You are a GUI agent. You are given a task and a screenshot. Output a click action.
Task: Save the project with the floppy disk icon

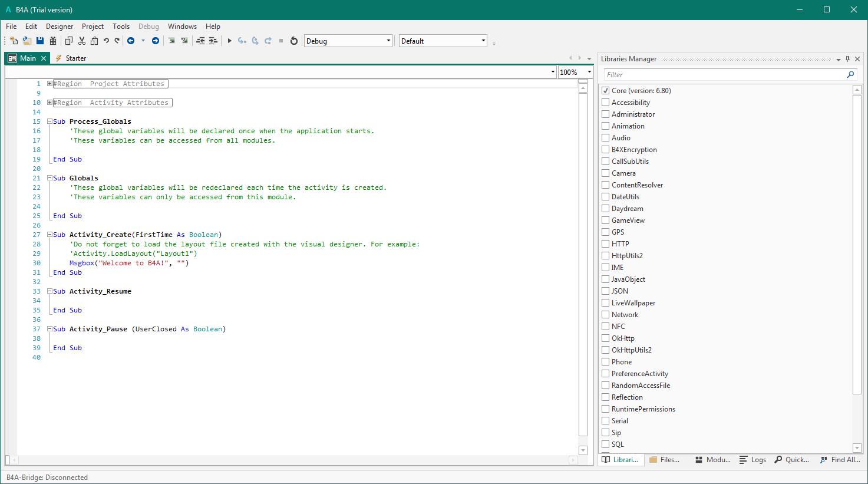[40, 41]
